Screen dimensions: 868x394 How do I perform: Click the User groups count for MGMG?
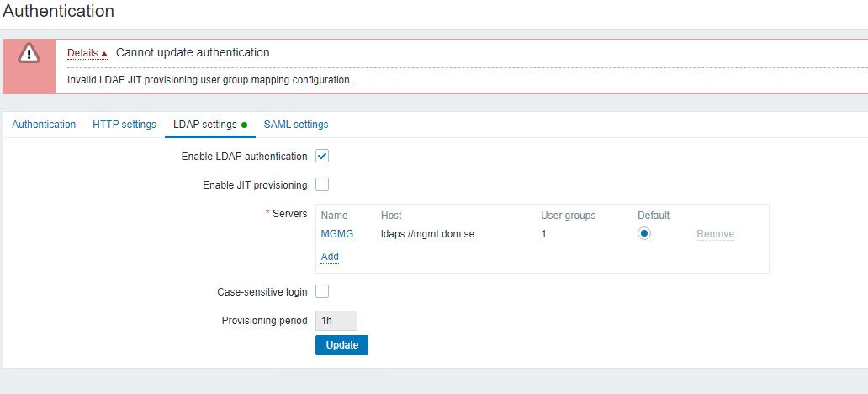click(x=543, y=234)
